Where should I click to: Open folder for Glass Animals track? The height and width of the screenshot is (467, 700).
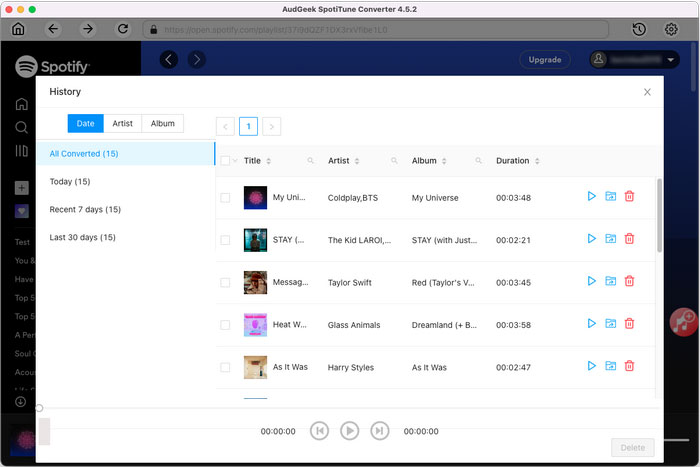click(611, 324)
